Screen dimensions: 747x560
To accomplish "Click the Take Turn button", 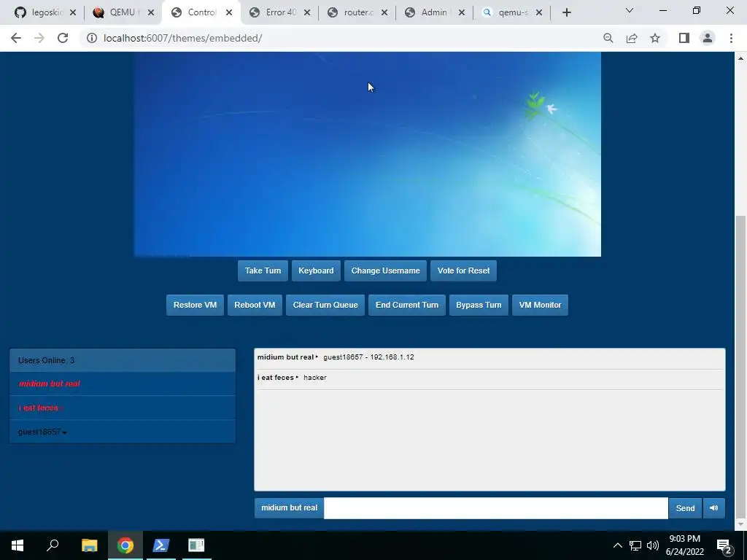I will pyautogui.click(x=263, y=271).
